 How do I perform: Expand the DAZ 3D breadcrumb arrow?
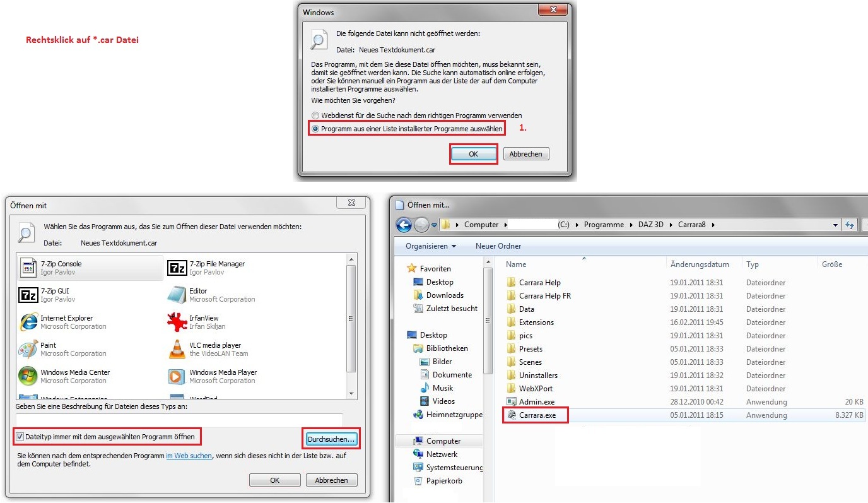(672, 225)
